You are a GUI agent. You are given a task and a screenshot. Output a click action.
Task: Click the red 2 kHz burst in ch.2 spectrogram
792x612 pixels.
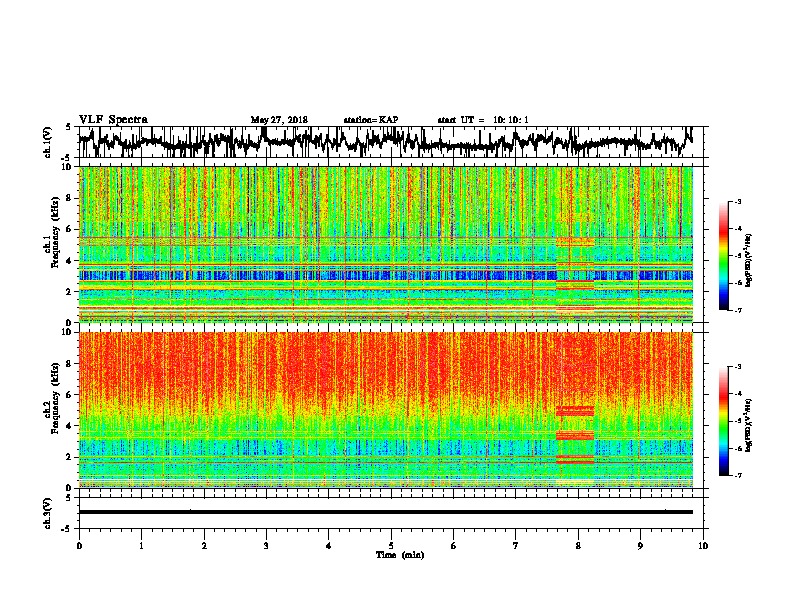tap(575, 459)
